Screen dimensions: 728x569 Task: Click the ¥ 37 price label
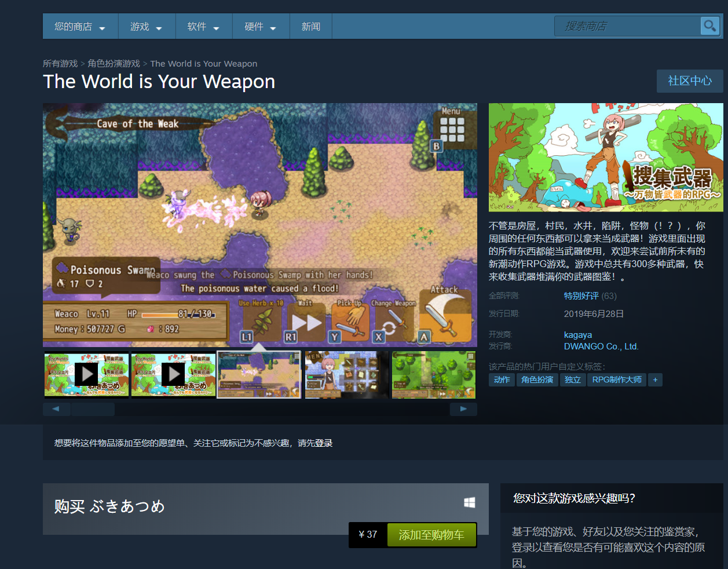pos(368,535)
